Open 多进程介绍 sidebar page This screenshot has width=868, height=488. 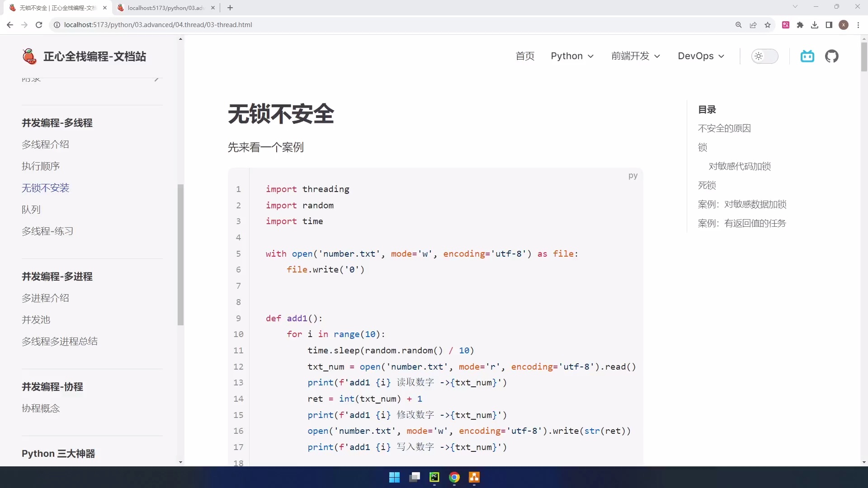(45, 298)
